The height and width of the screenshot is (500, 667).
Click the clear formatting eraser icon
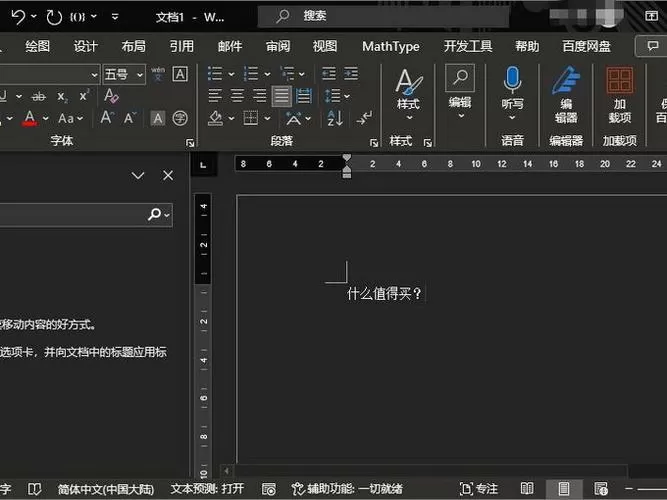click(x=111, y=96)
